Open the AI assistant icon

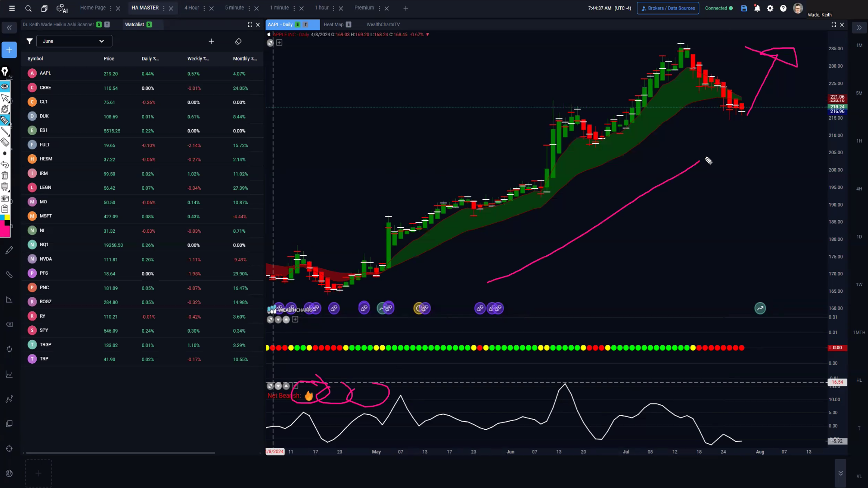pos(62,8)
